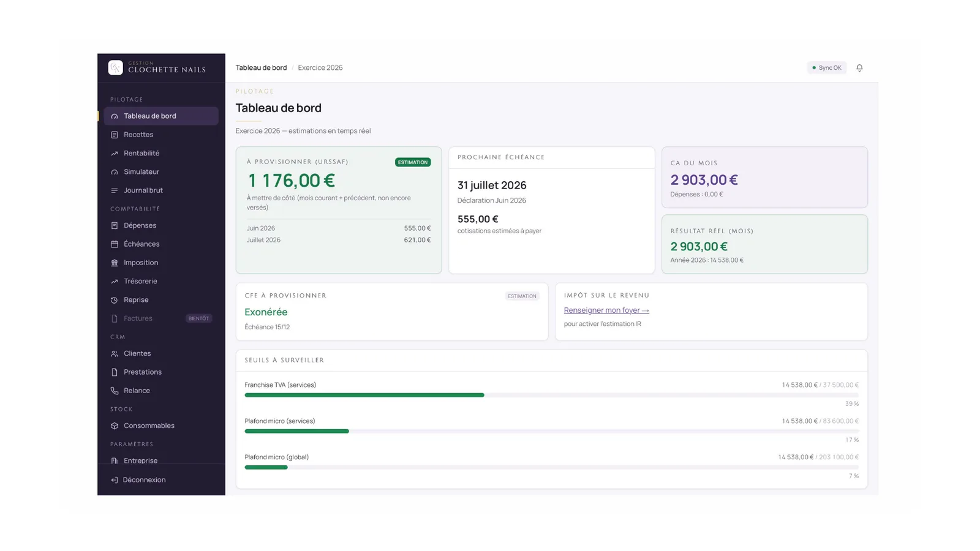Click the Tableau de bord sidebar icon

coord(115,116)
